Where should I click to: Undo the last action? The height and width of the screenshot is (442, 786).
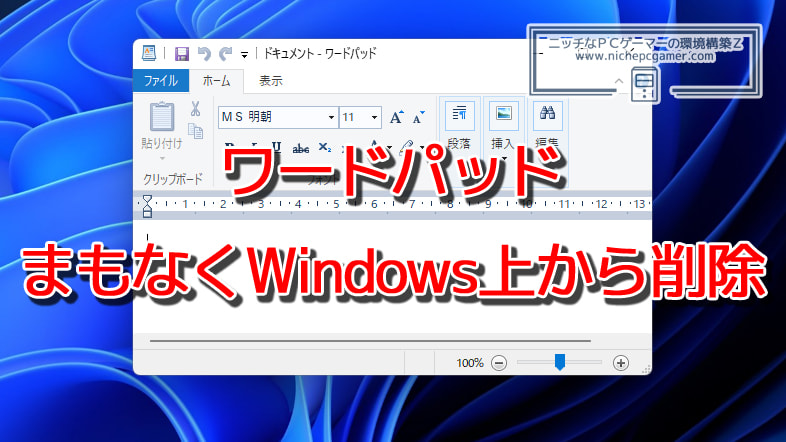[x=204, y=53]
